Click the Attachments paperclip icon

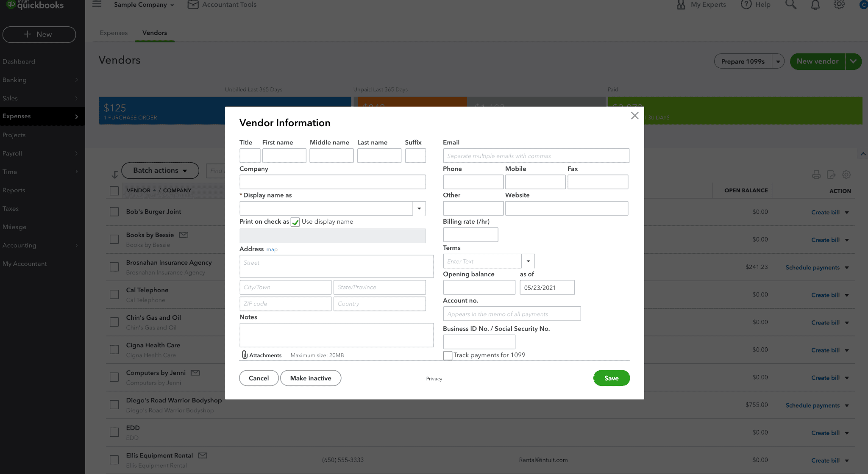pyautogui.click(x=245, y=355)
